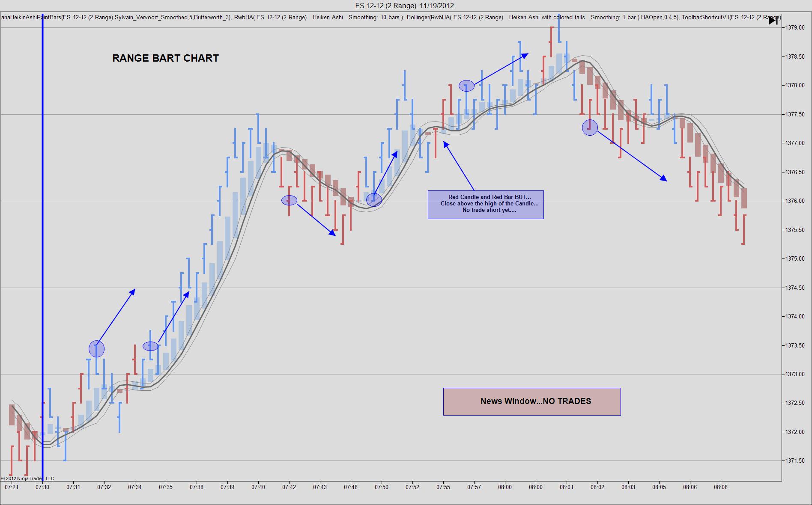Select the 07:30 time axis label
The height and width of the screenshot is (505, 812).
(x=42, y=487)
